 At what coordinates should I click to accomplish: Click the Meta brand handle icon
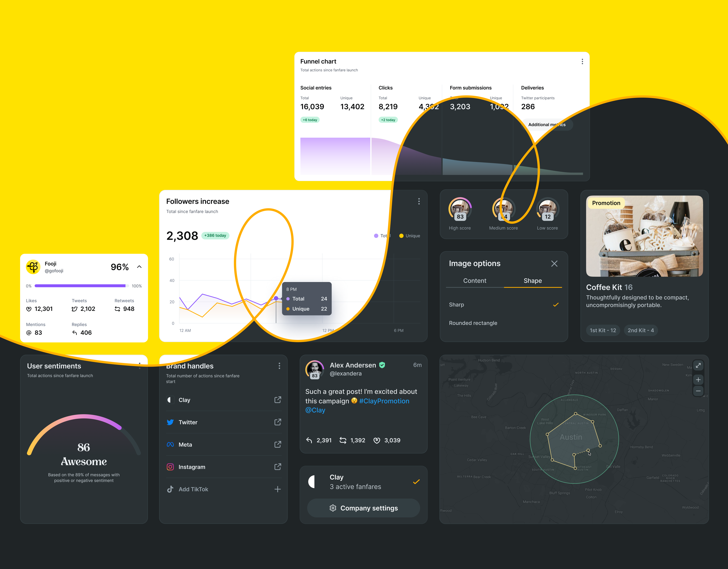[172, 444]
